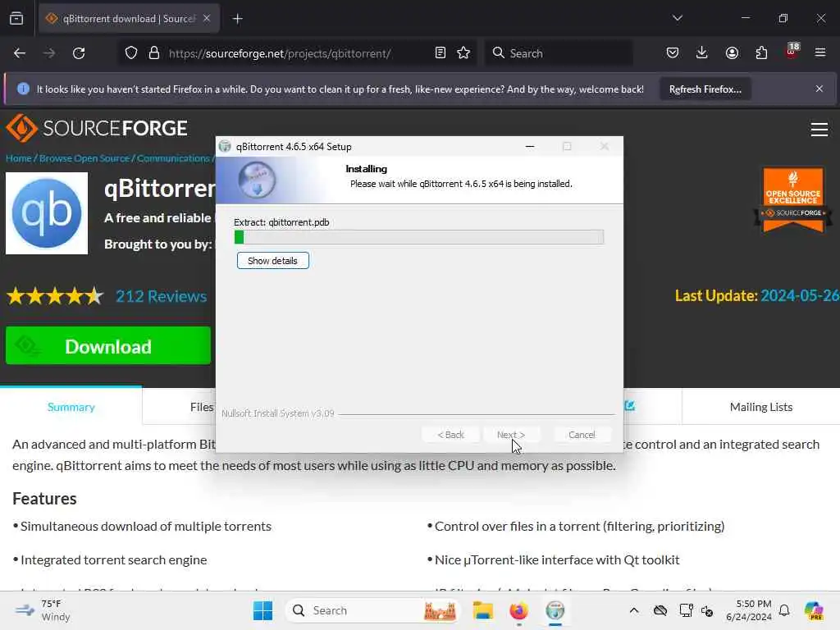The height and width of the screenshot is (630, 840).
Task: Show hidden system tray icons chevron
Action: [634, 610]
